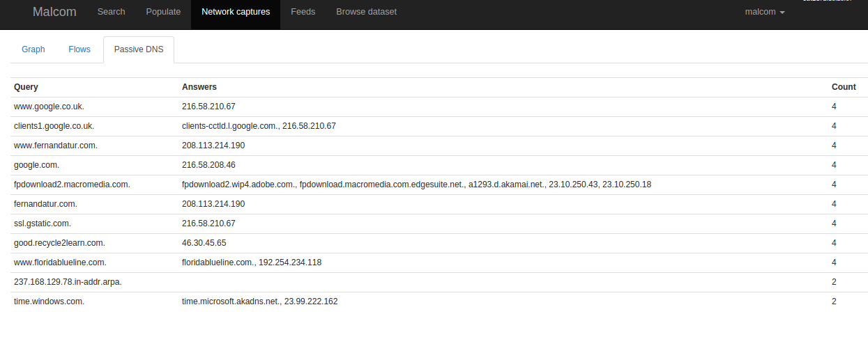Screen dimensions: 868x353
Task: Click the answer for ssl.gstatic.com.
Action: click(x=208, y=223)
